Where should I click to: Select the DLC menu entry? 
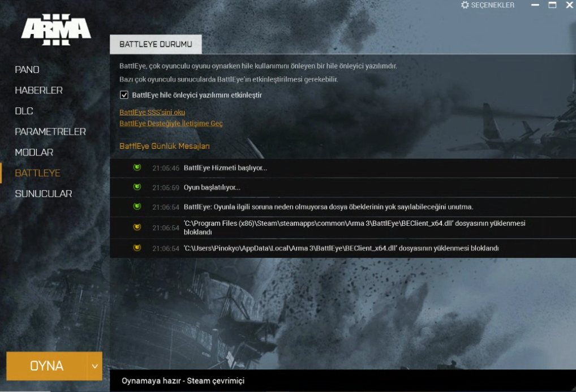pos(24,111)
